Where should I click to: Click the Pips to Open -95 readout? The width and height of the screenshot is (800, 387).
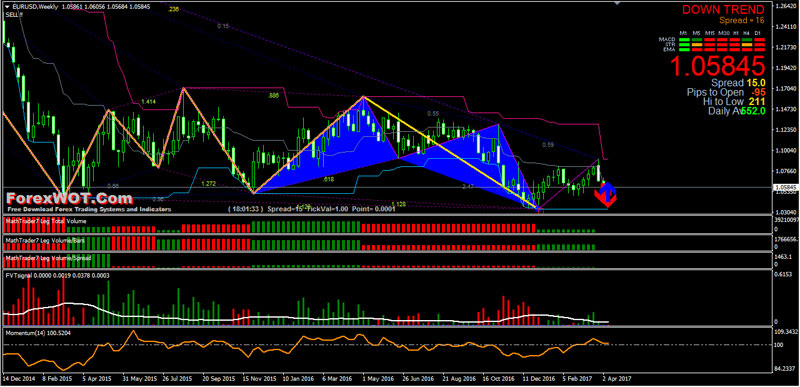[x=726, y=93]
